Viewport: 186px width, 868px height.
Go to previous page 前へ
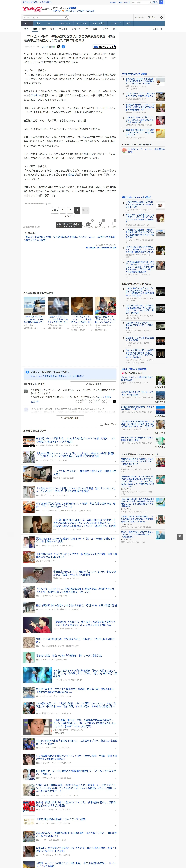(55, 210)
